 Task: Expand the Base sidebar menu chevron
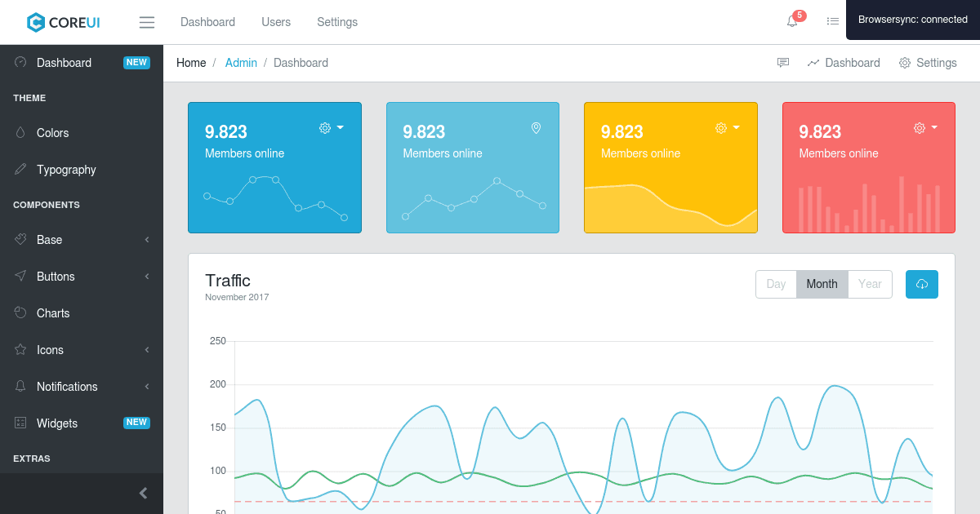coord(147,240)
